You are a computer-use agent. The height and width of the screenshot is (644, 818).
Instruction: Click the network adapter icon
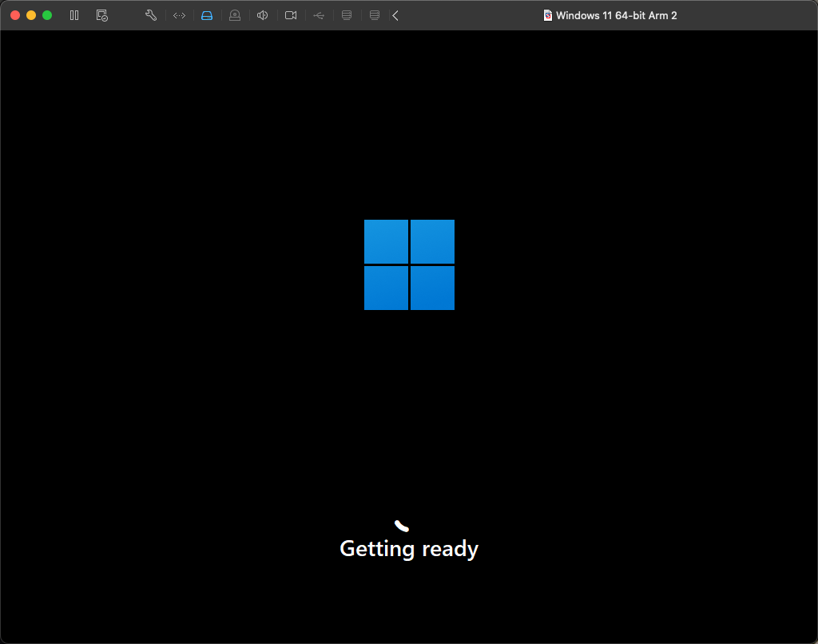click(x=179, y=16)
